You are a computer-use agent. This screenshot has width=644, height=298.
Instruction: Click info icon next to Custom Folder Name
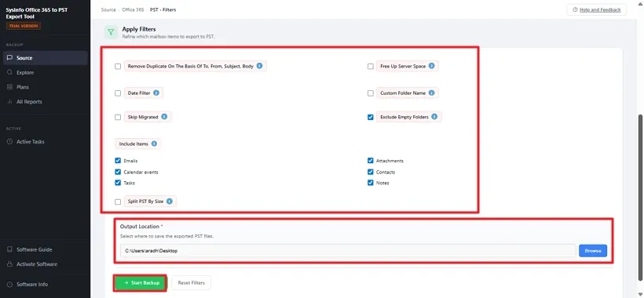point(432,93)
